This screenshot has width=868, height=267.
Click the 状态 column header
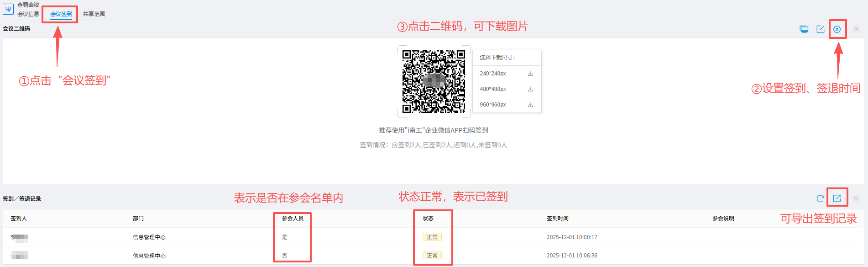(428, 219)
